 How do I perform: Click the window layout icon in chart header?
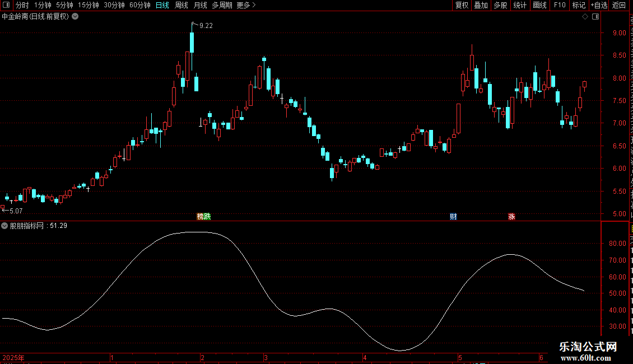[595, 17]
